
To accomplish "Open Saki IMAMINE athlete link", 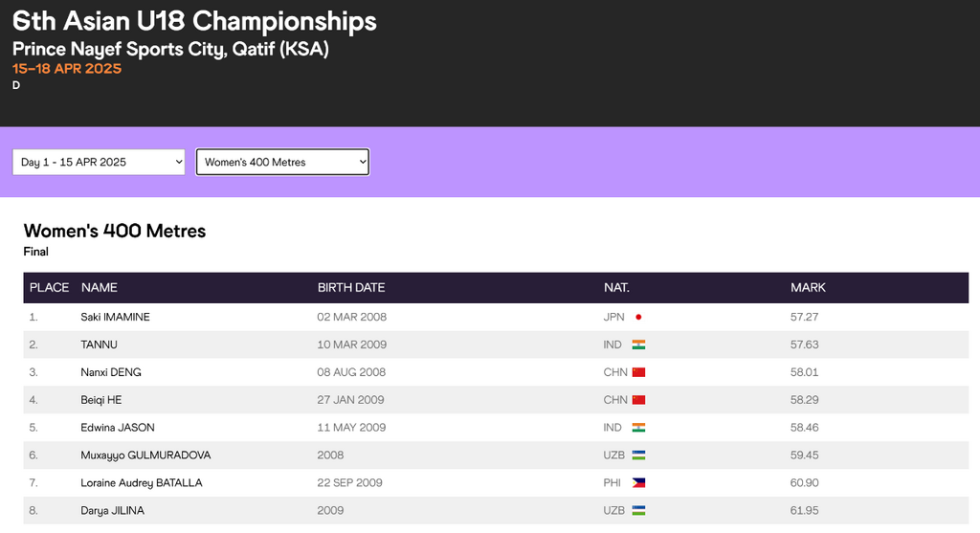I will point(115,317).
